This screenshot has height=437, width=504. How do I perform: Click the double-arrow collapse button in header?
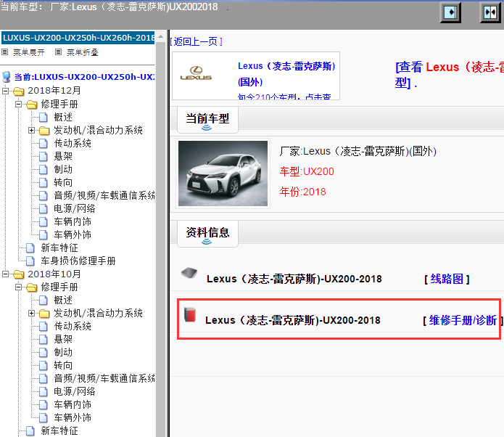[490, 12]
